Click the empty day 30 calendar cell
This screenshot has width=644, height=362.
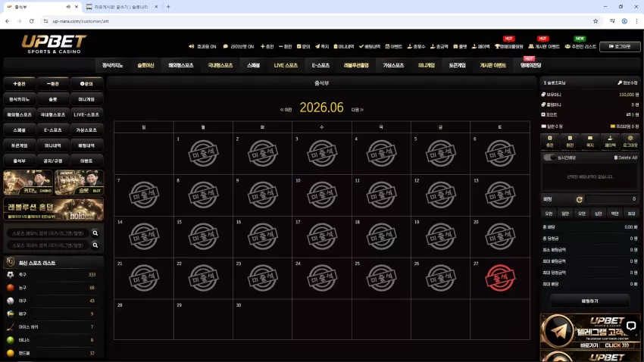coord(262,320)
